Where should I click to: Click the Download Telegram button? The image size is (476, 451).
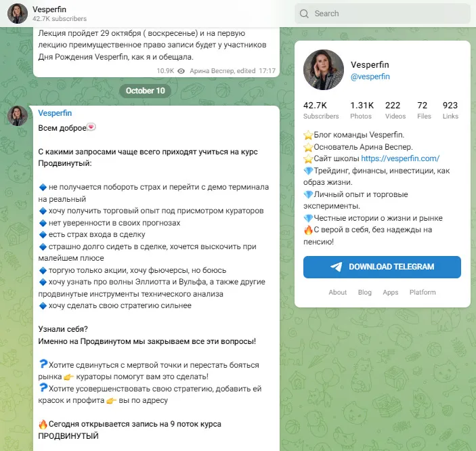(x=382, y=267)
